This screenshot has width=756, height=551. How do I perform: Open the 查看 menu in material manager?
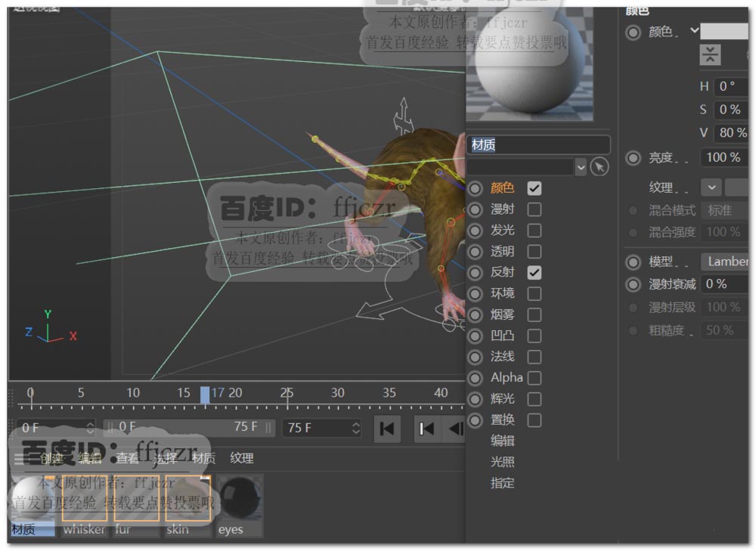pyautogui.click(x=127, y=459)
